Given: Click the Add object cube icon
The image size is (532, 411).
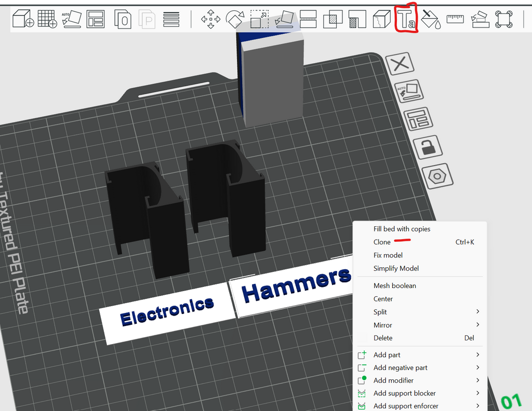Looking at the screenshot, I should 23,19.
